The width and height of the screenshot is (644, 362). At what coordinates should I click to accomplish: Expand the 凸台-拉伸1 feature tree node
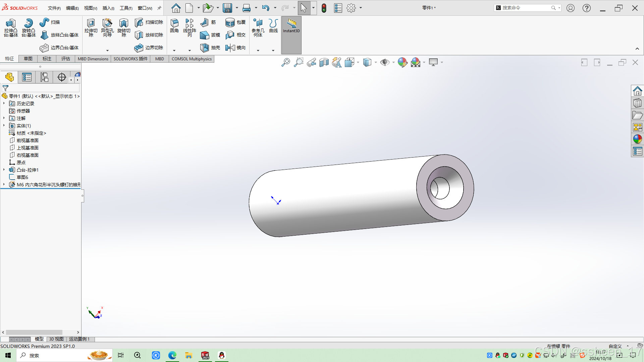click(4, 170)
